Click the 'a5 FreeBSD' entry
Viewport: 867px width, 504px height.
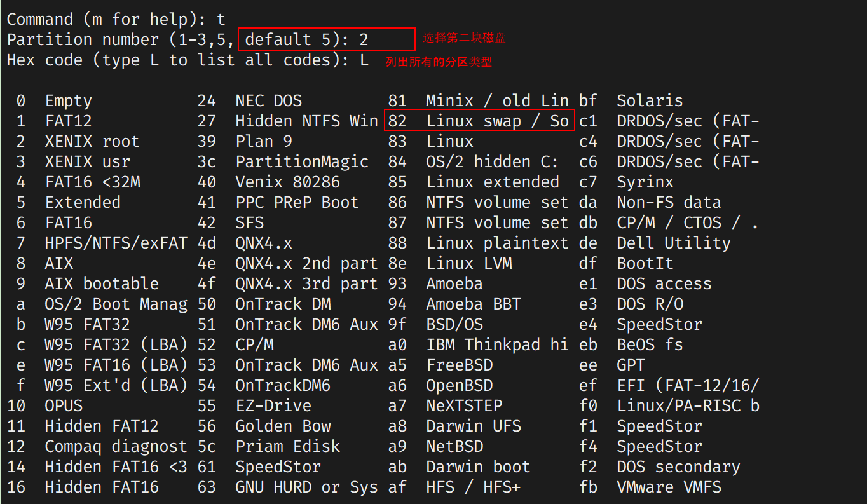point(440,365)
